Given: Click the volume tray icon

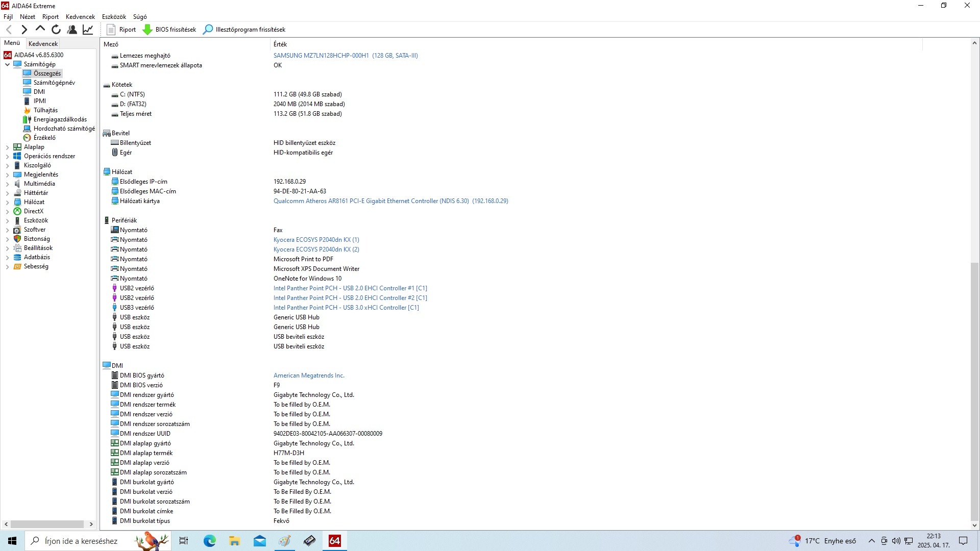Looking at the screenshot, I should click(896, 541).
